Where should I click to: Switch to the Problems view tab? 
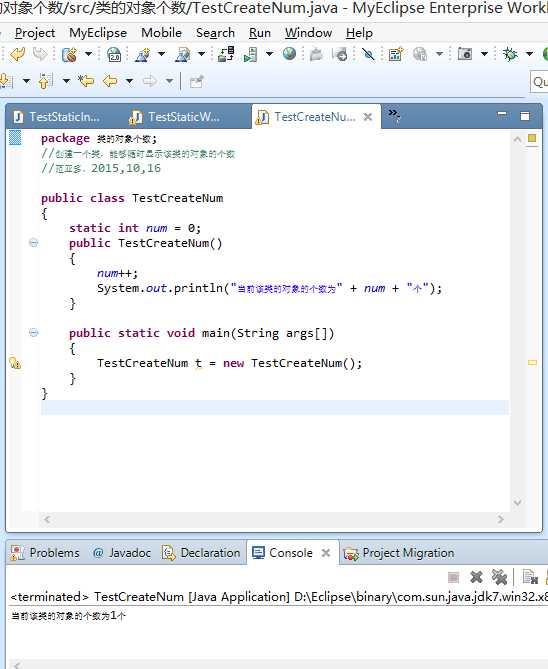click(45, 553)
